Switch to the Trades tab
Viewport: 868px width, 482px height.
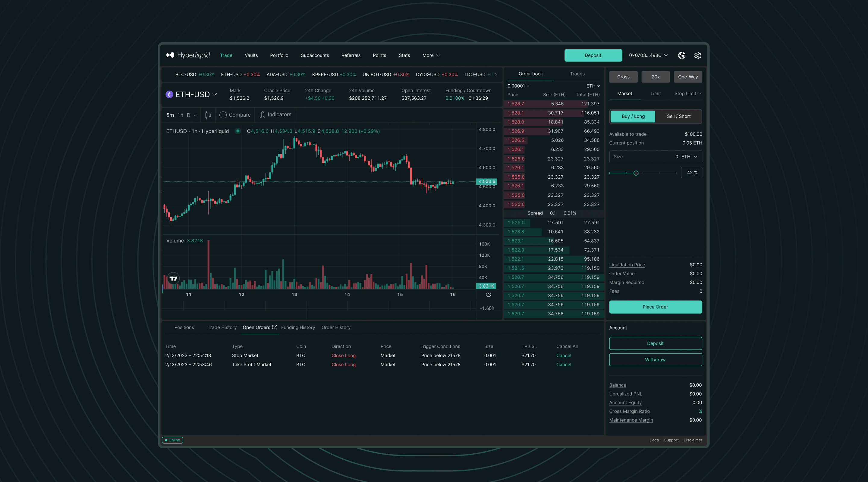coord(577,74)
